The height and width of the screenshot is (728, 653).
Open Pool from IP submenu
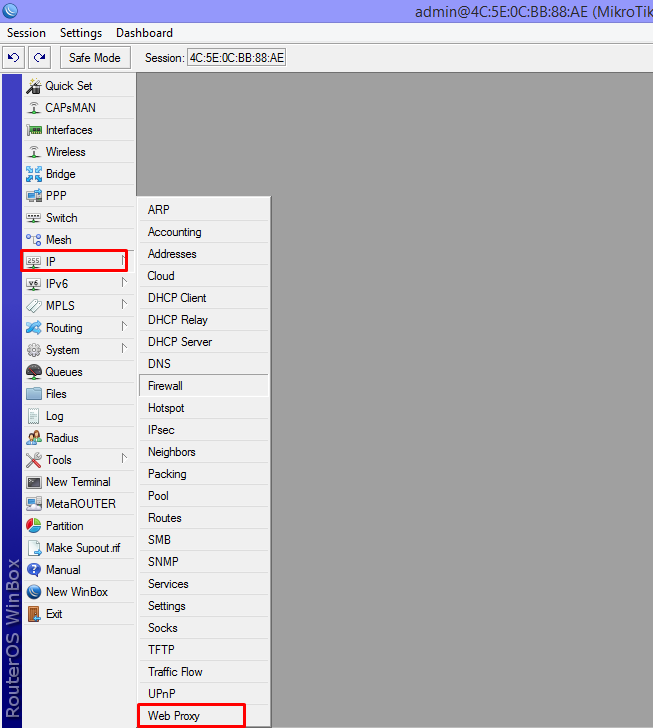coord(204,496)
